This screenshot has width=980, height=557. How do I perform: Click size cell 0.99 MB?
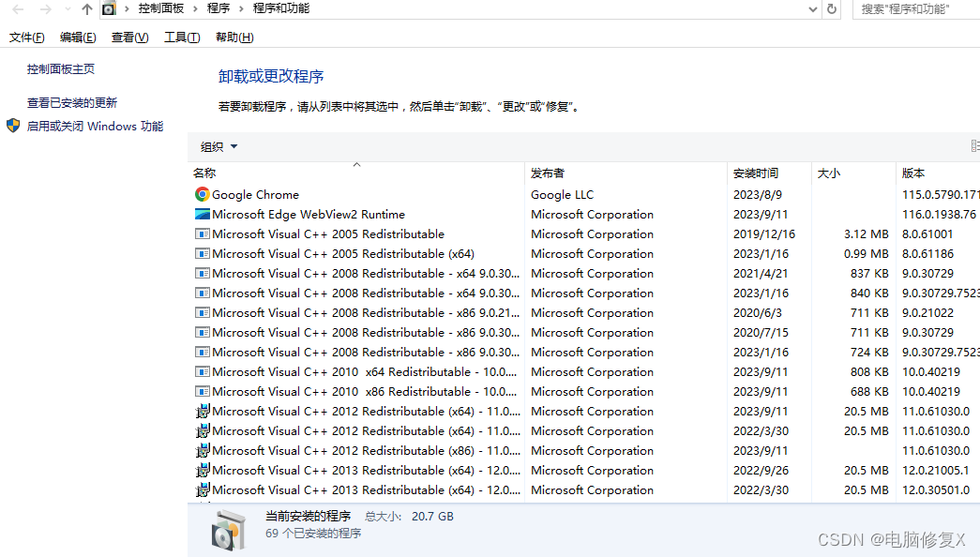[866, 254]
